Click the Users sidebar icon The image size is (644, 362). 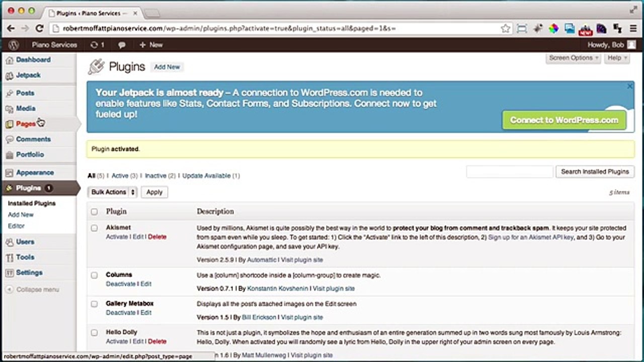click(x=10, y=242)
